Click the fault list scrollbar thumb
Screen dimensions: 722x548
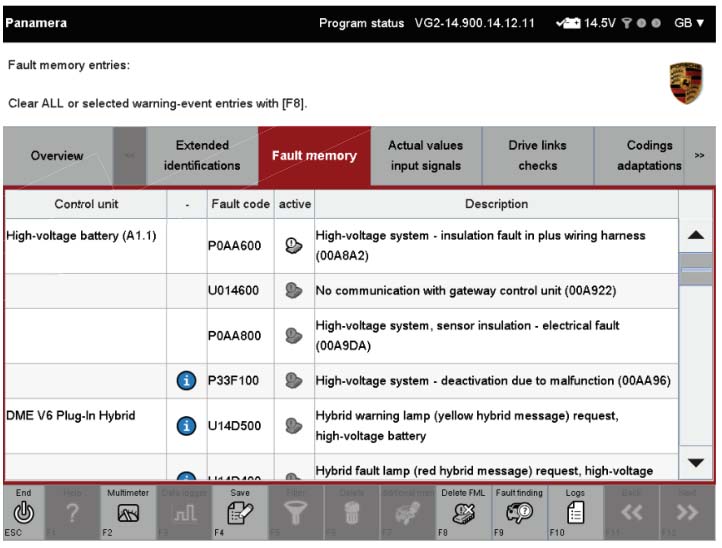pyautogui.click(x=696, y=269)
